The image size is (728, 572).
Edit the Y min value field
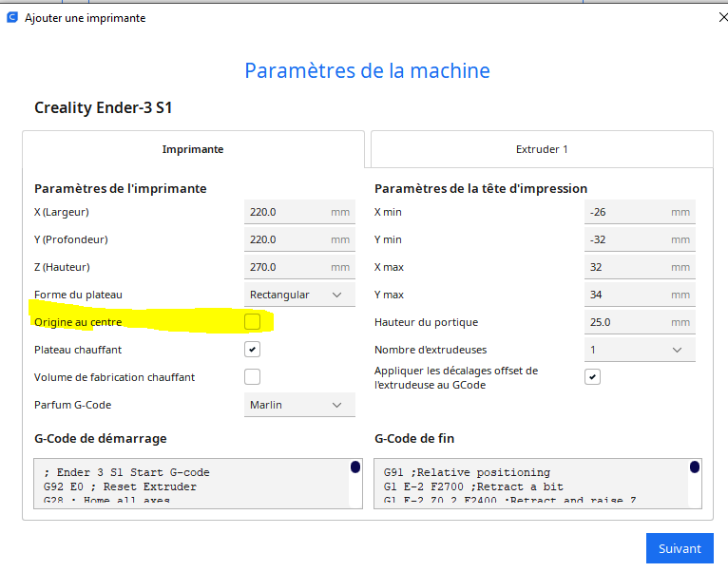pos(640,239)
